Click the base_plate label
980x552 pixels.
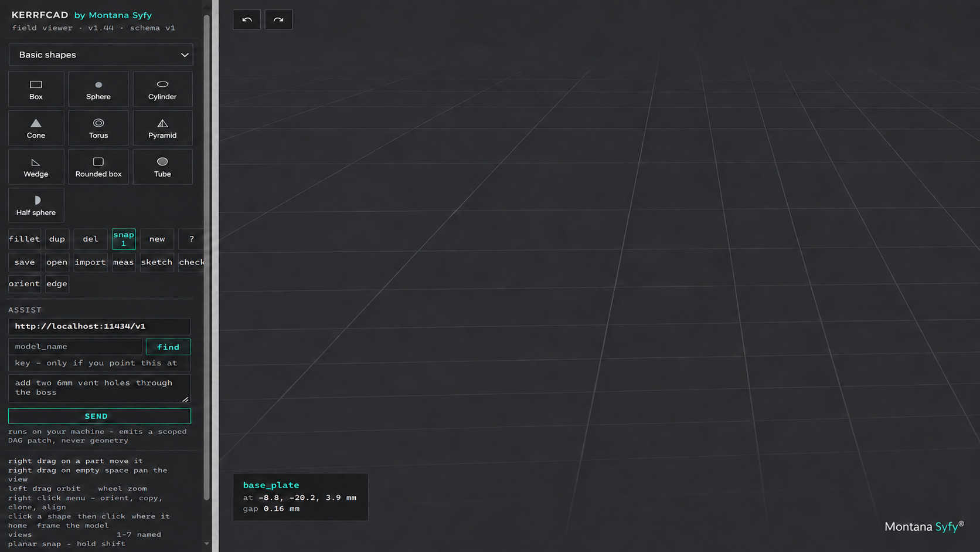(x=271, y=485)
